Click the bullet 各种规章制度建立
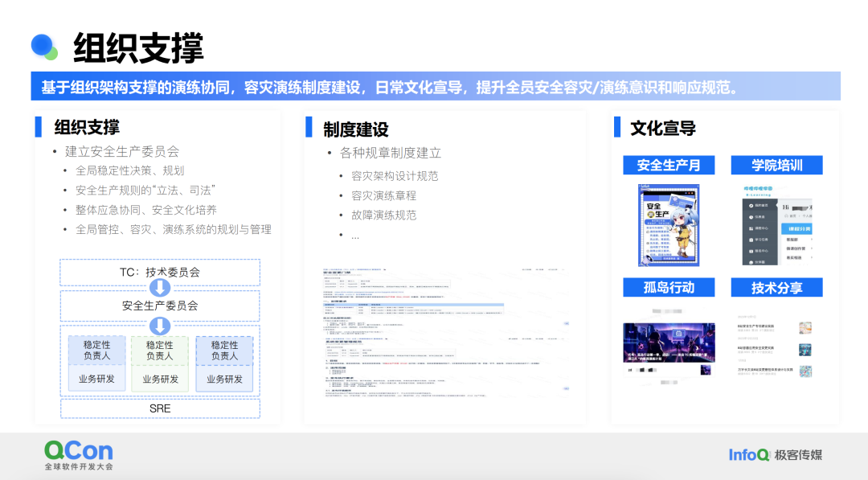The image size is (868, 480). pos(391,154)
